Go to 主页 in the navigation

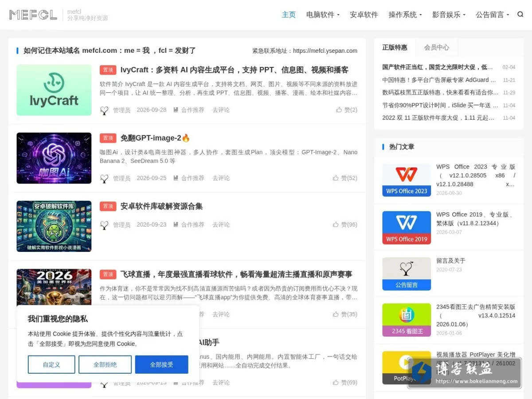point(289,15)
